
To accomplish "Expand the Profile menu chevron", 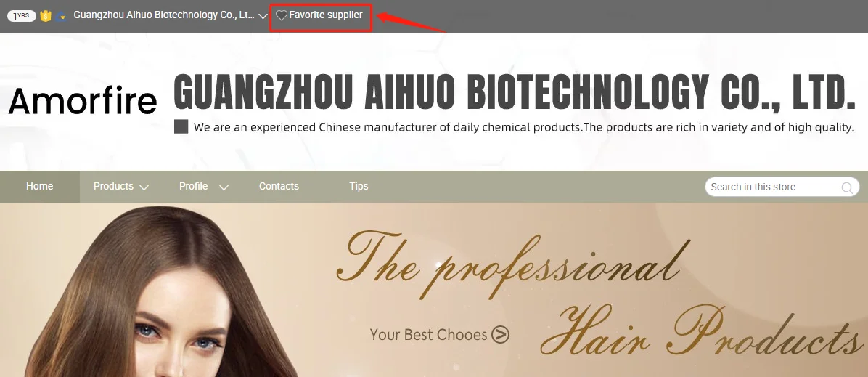I will coord(224,187).
